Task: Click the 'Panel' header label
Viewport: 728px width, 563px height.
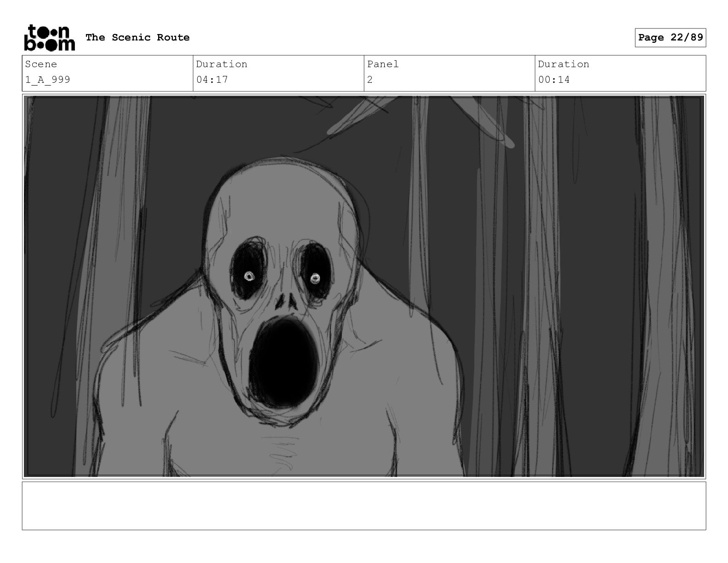Action: click(383, 64)
